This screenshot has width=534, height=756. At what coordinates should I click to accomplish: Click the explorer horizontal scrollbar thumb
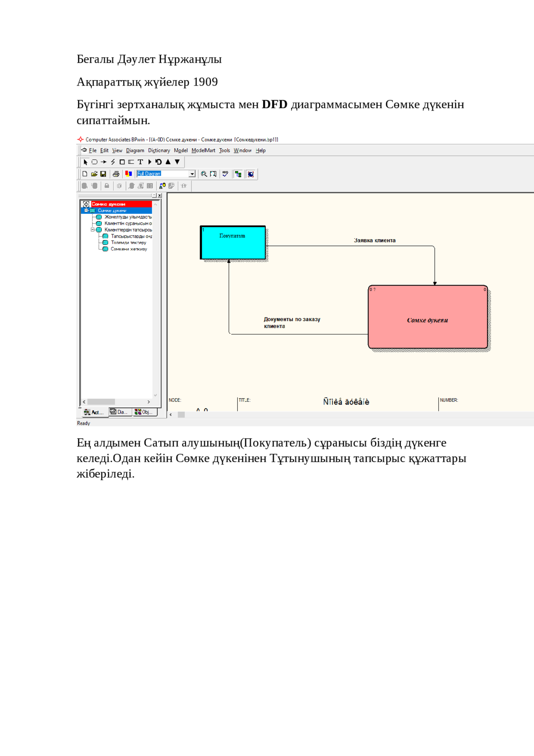coord(101,402)
